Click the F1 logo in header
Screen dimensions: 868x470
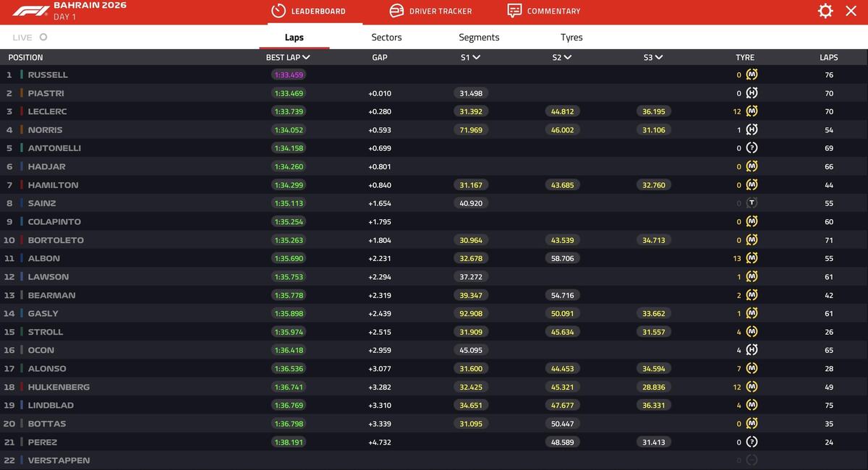point(30,11)
